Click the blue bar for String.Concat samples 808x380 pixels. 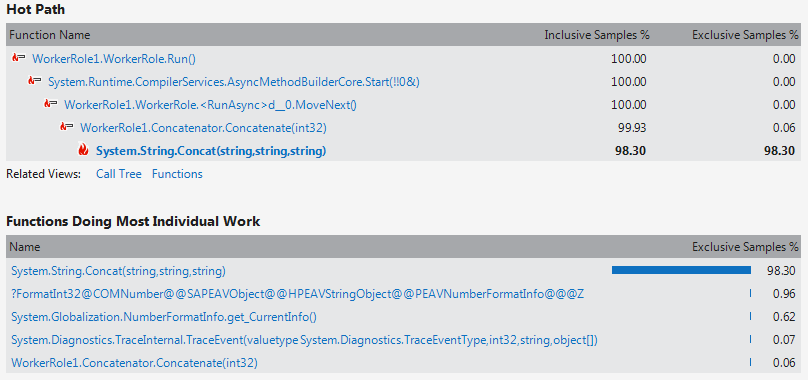click(681, 270)
